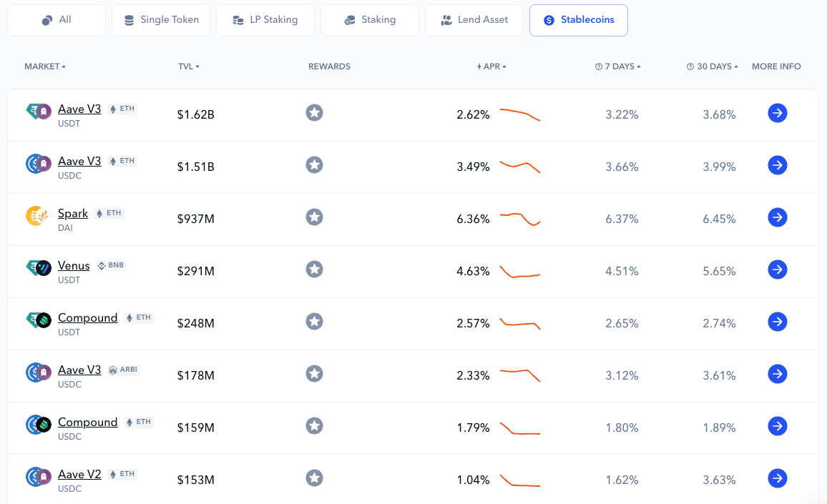The image size is (827, 504).
Task: Favorite the Aave V3 USDT ETH market star
Action: 314,113
